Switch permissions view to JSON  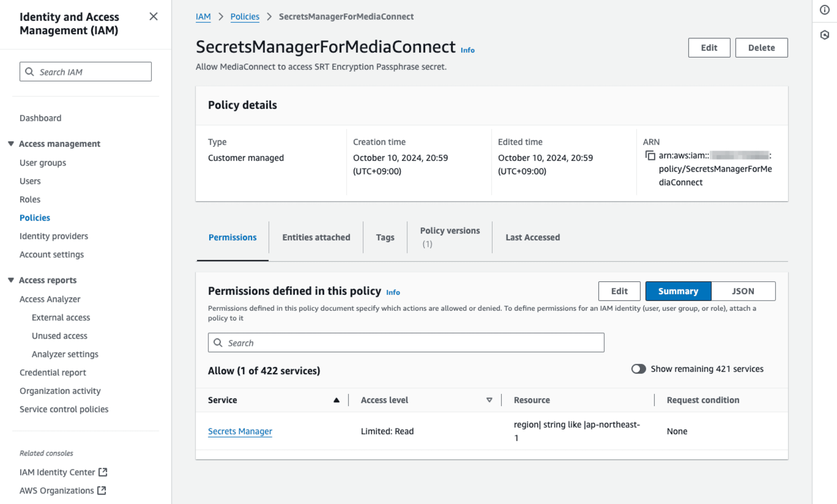[x=743, y=291]
